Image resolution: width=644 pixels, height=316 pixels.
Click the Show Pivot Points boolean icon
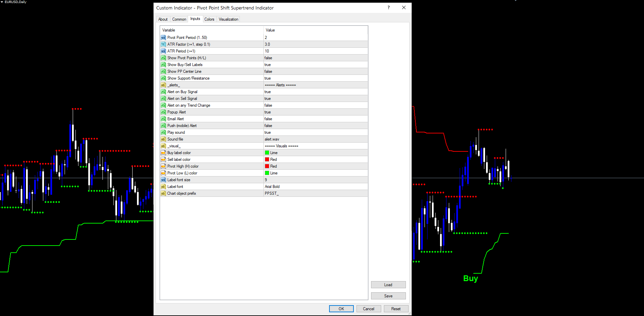(x=163, y=58)
